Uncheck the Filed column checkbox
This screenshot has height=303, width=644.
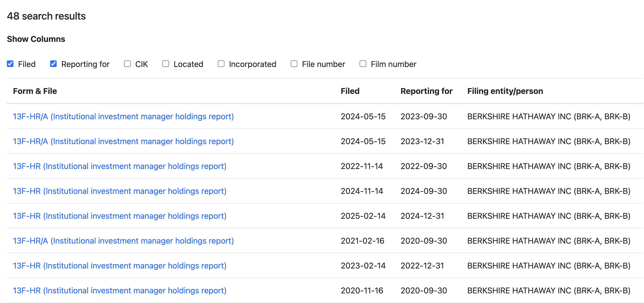coord(10,64)
